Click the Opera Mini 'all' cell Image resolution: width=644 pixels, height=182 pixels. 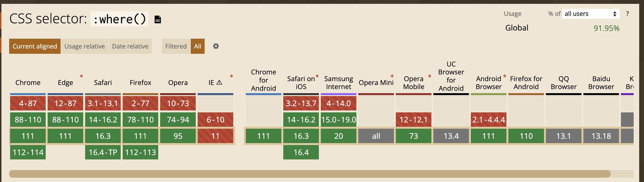376,136
